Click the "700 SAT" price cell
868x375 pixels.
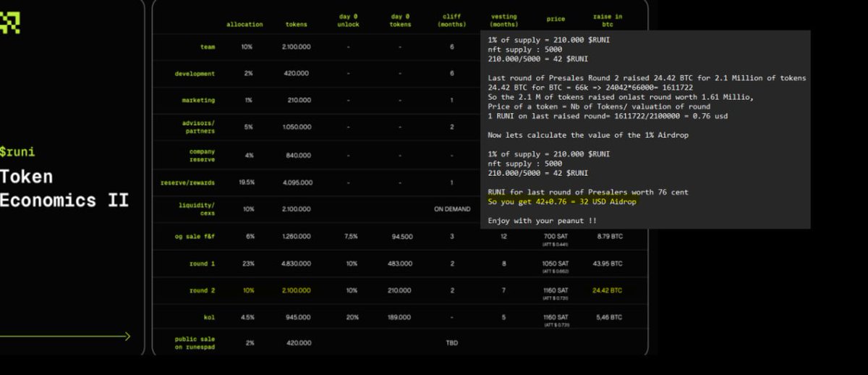(556, 238)
